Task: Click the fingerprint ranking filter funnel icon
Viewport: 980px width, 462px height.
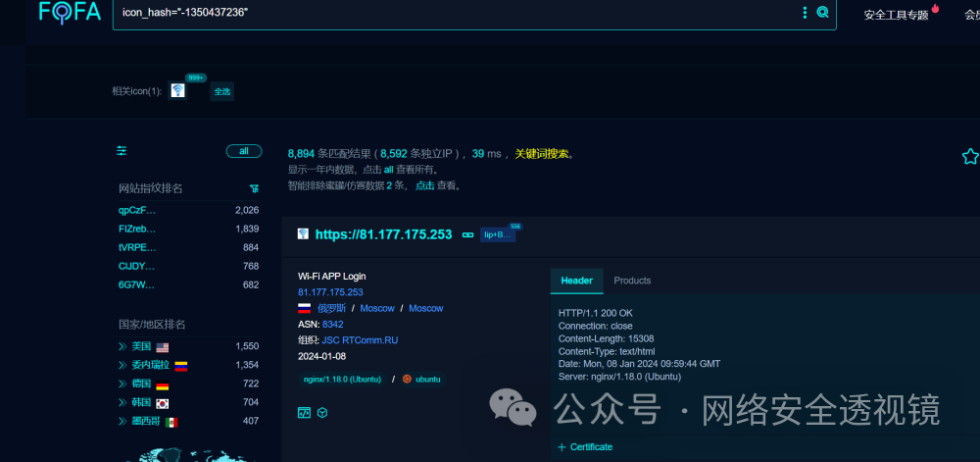Action: click(x=254, y=188)
